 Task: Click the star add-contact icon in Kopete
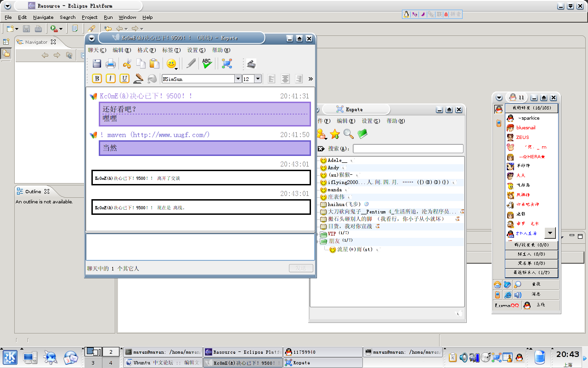(335, 134)
